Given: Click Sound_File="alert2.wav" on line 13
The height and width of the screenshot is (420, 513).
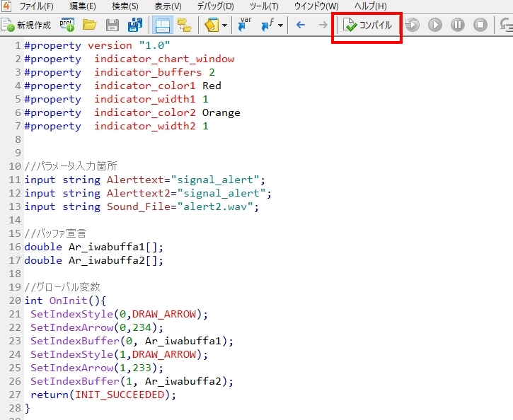Looking at the screenshot, I should pos(180,207).
